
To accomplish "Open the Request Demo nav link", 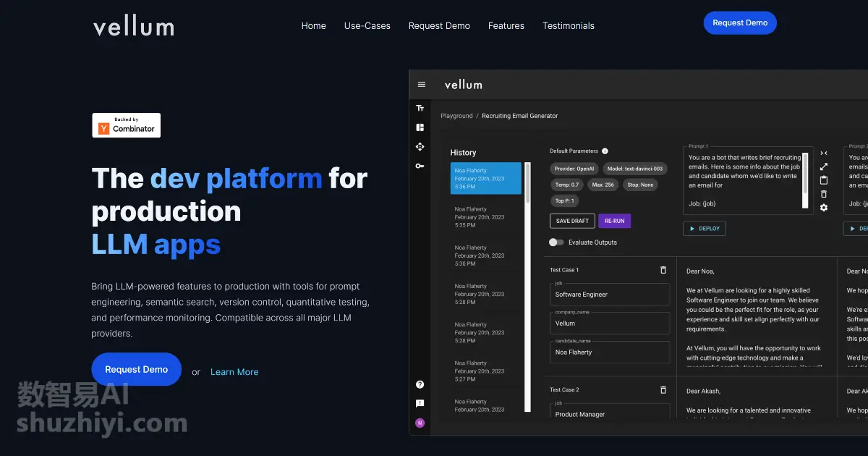I will pos(439,25).
